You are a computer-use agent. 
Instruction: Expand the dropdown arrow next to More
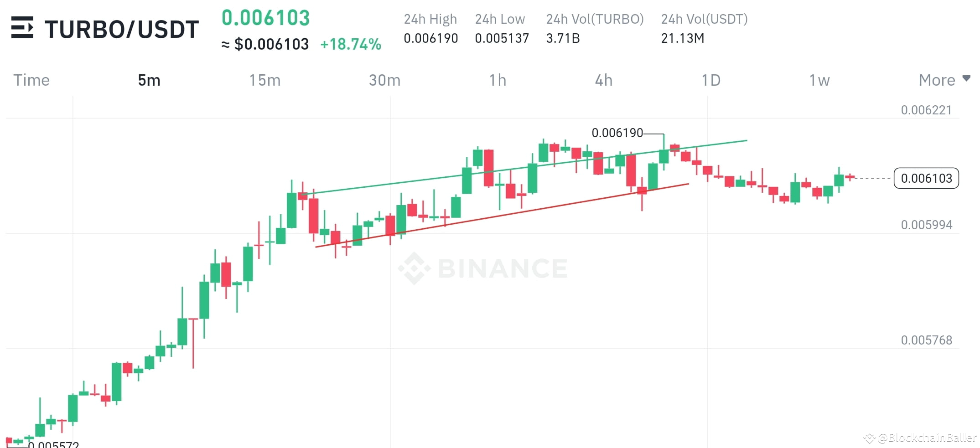pos(968,78)
